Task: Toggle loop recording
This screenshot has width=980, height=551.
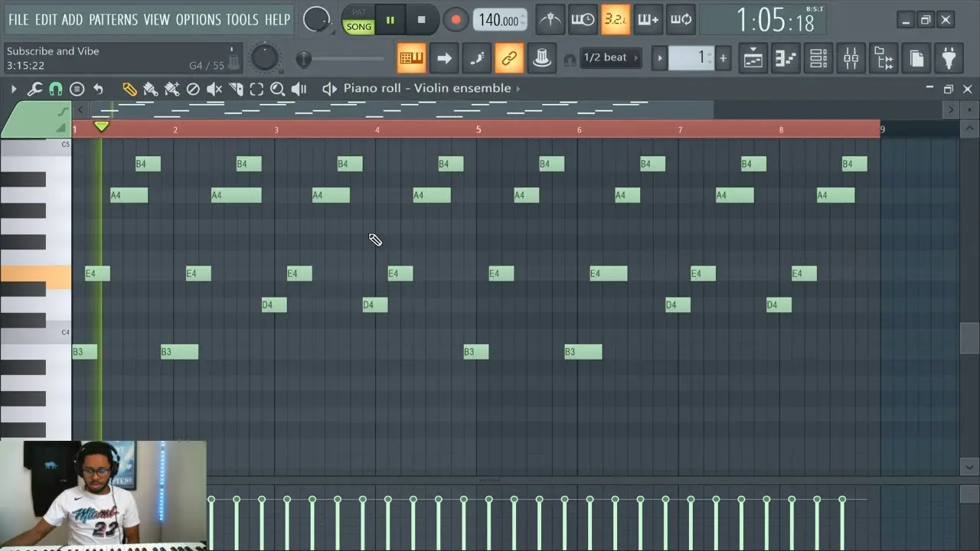Action: point(681,20)
